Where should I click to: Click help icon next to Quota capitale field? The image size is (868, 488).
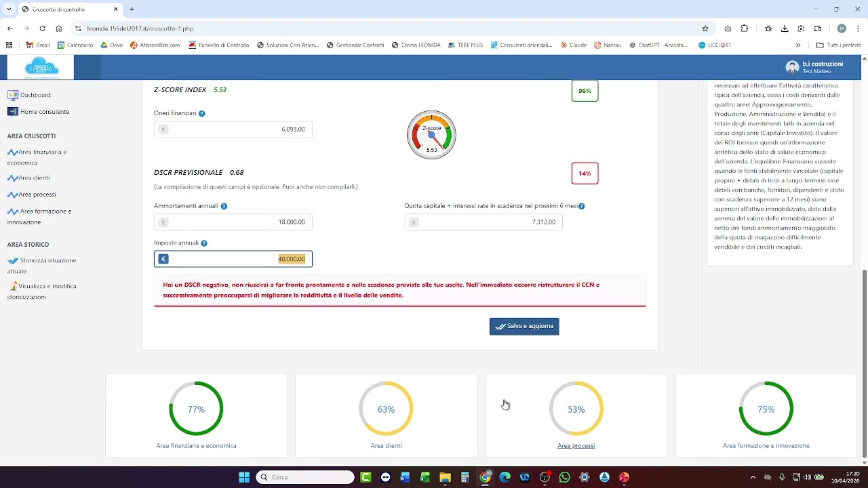(x=582, y=206)
